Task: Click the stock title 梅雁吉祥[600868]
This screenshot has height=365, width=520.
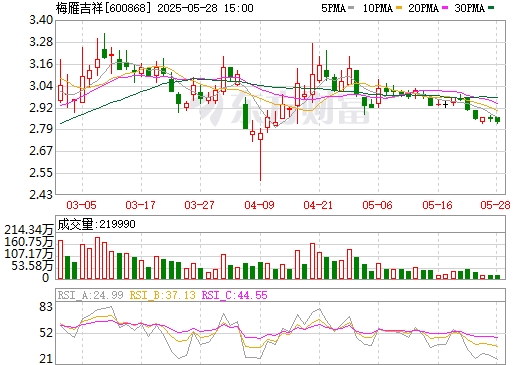Action: (102, 8)
